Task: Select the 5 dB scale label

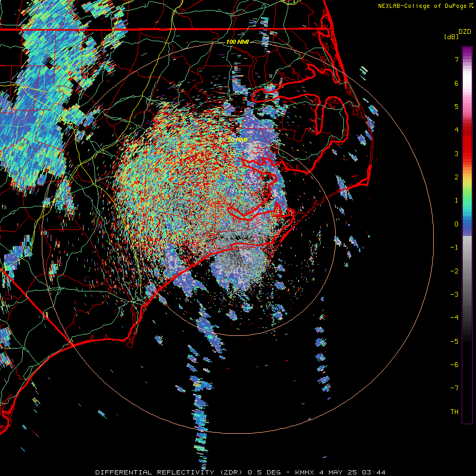Action: (x=456, y=106)
